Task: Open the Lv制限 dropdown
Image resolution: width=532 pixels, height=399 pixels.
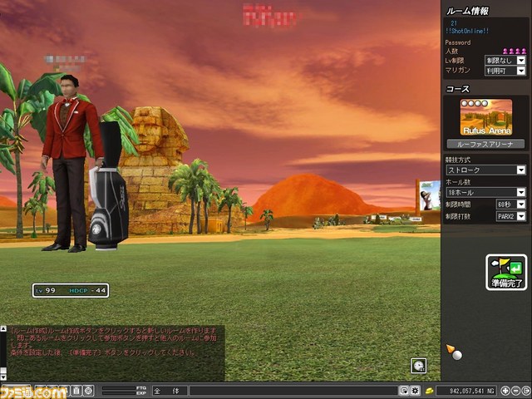Action: 505,61
